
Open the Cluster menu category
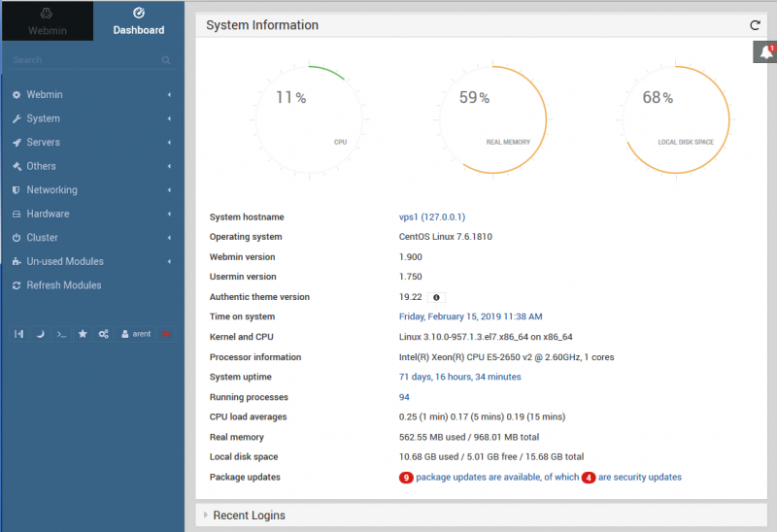tap(92, 237)
